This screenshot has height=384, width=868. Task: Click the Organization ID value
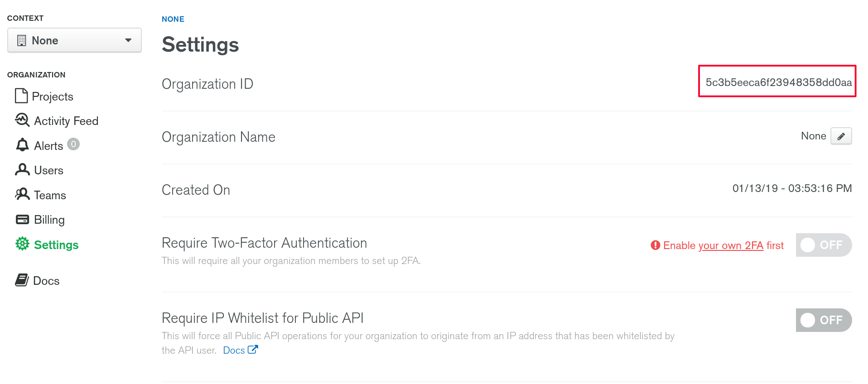click(778, 82)
